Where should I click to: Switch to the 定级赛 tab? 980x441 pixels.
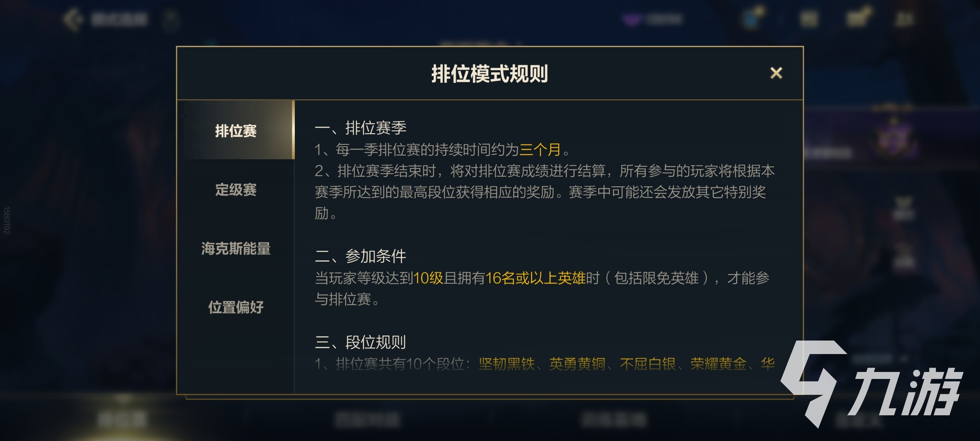(236, 190)
